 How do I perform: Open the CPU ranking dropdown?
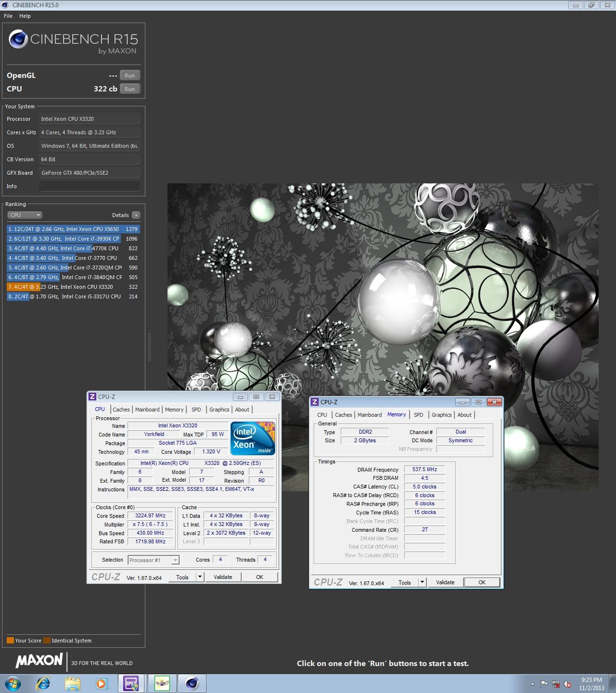point(25,215)
